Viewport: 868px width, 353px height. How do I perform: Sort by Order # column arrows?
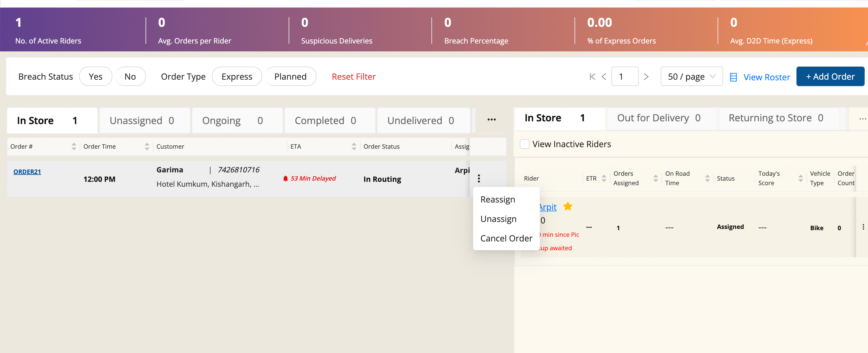click(x=74, y=146)
